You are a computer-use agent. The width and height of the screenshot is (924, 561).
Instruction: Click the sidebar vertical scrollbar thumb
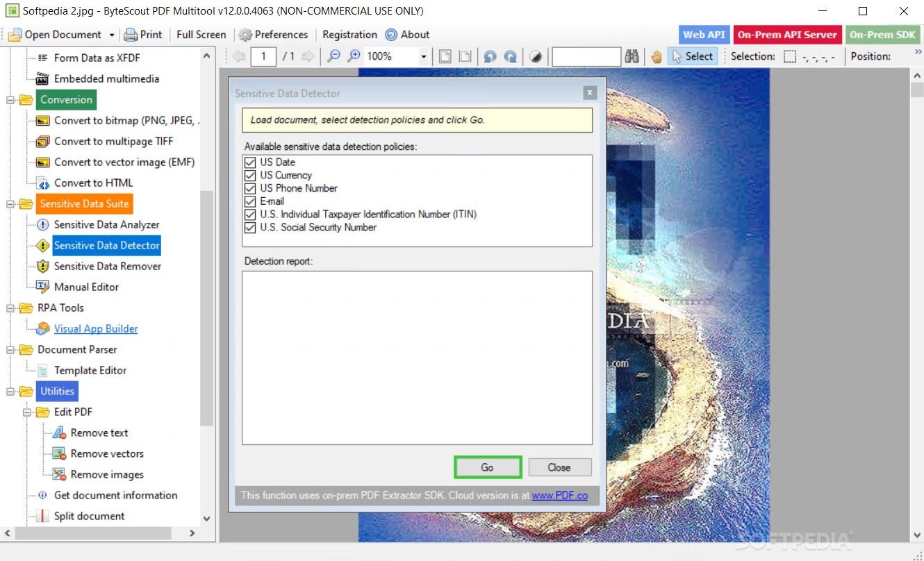pos(206,308)
